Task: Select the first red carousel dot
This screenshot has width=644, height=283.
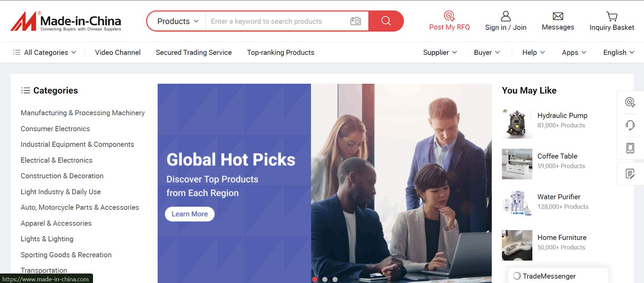Action: (x=315, y=279)
